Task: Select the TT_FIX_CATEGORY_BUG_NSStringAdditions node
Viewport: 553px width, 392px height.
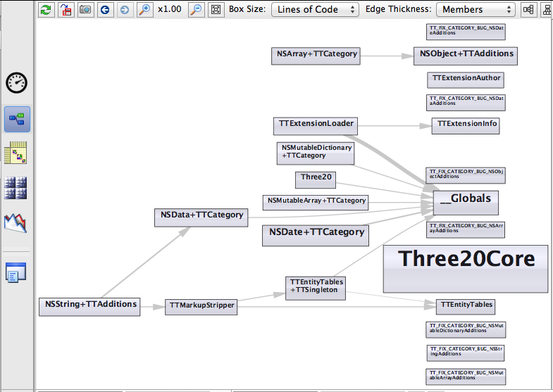Action: 466,353
